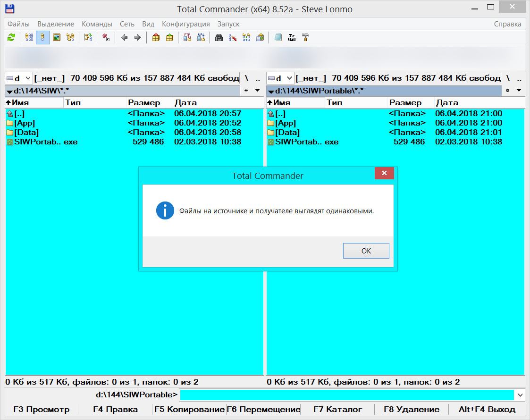This screenshot has height=420, width=530.
Task: Open the Файлы menu
Action: [18, 24]
